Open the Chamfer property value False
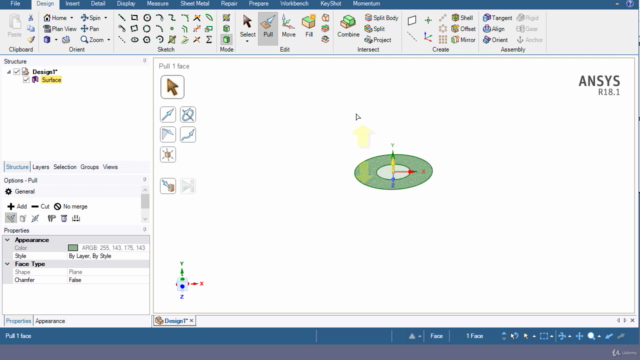This screenshot has width=640, height=360. click(x=108, y=280)
